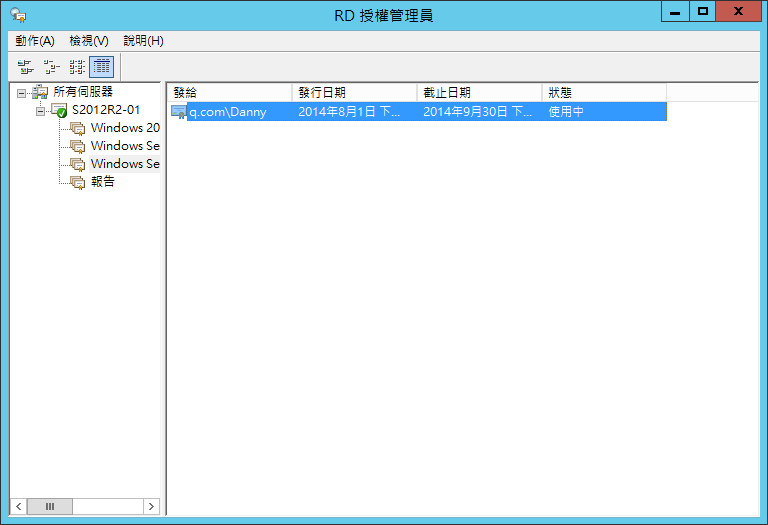Screen dimensions: 768x525
Task: Select the q.com\Danny license row
Action: pos(418,112)
